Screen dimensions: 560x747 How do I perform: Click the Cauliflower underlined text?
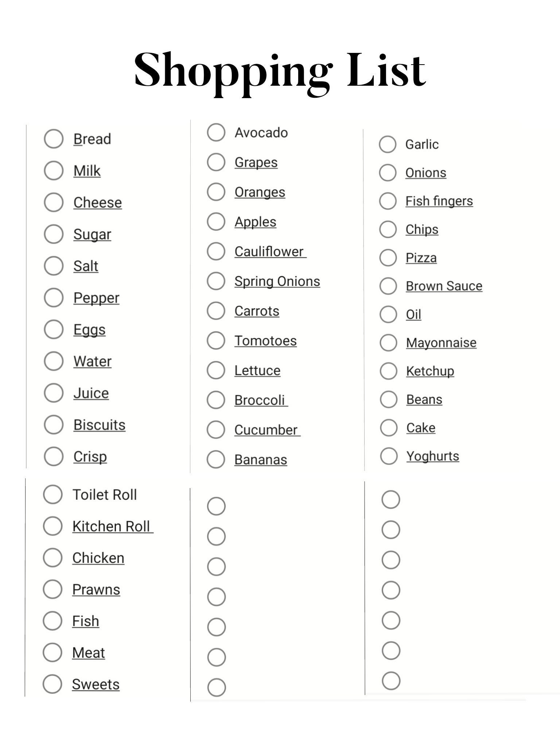270,251
